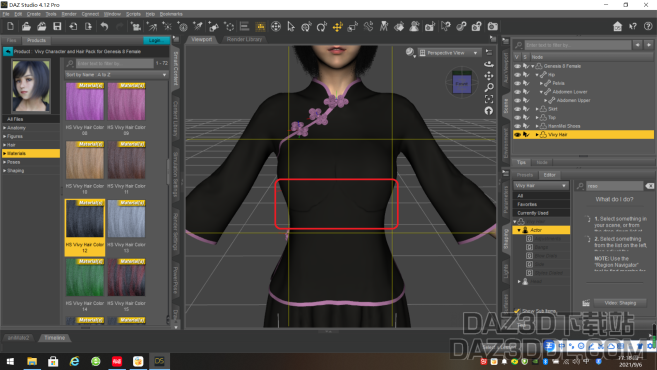The width and height of the screenshot is (657, 370).
Task: Click the Login button
Action: point(156,40)
